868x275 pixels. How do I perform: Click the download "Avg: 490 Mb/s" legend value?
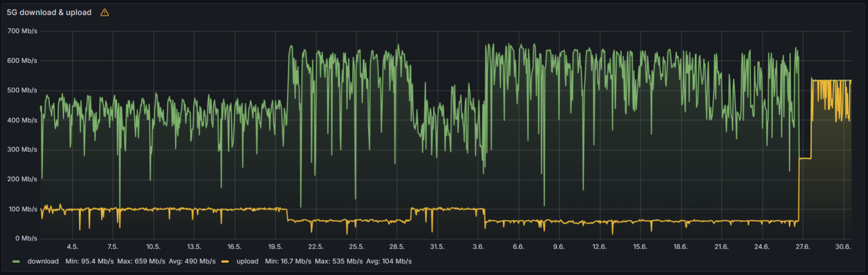[192, 261]
